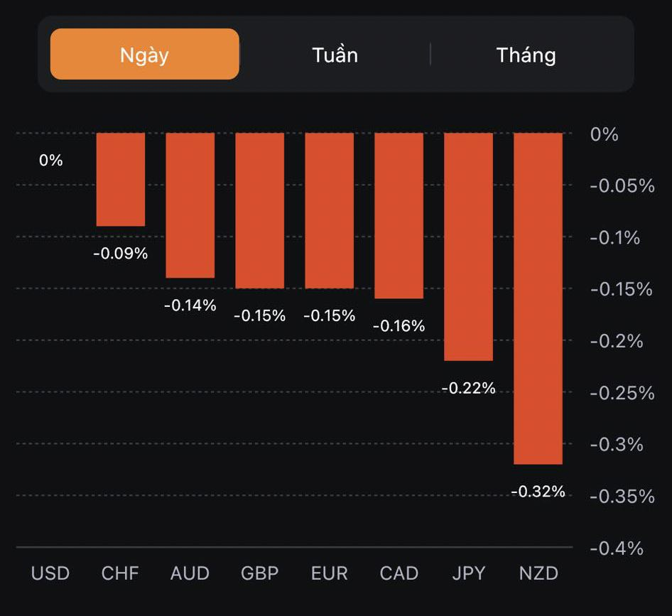This screenshot has width=672, height=616.
Task: Click the EUR bar
Action: click(x=330, y=210)
